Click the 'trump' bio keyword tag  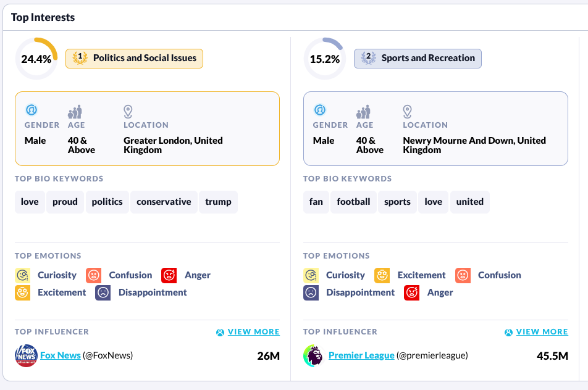pos(218,202)
